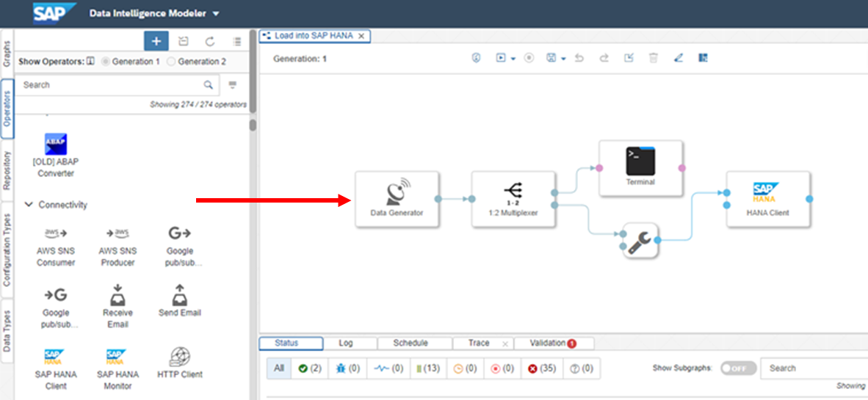
Task: Switch to the Repository side tab
Action: point(7,171)
